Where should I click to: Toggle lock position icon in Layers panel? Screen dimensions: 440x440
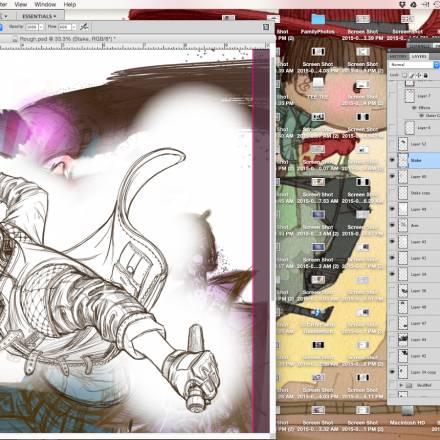point(419,75)
